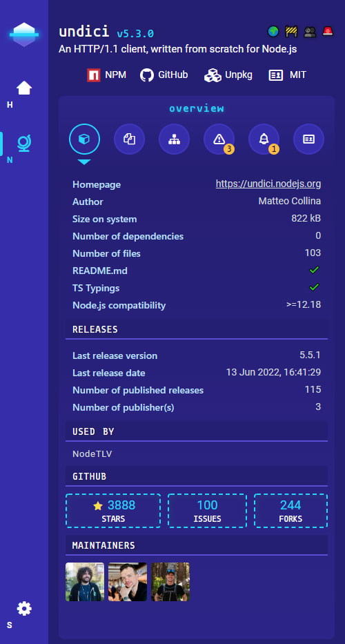Click the globe flag icon in header

[x=273, y=31]
